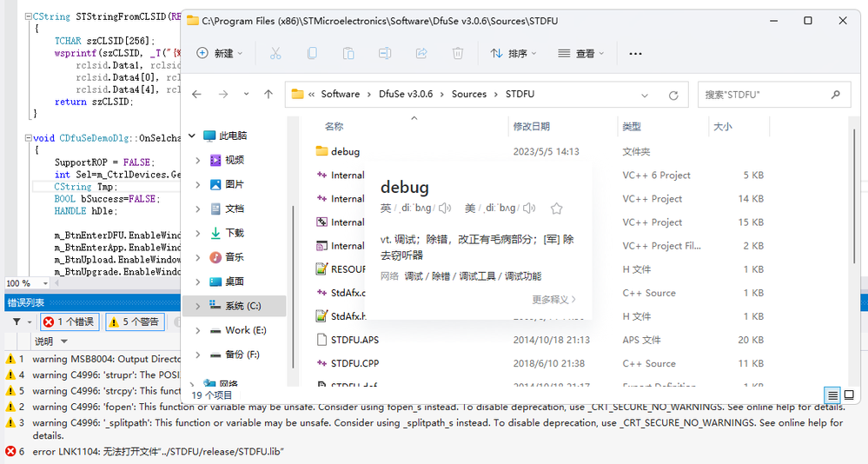The width and height of the screenshot is (868, 464).
Task: Select the STDFU.APS file icon
Action: 321,340
